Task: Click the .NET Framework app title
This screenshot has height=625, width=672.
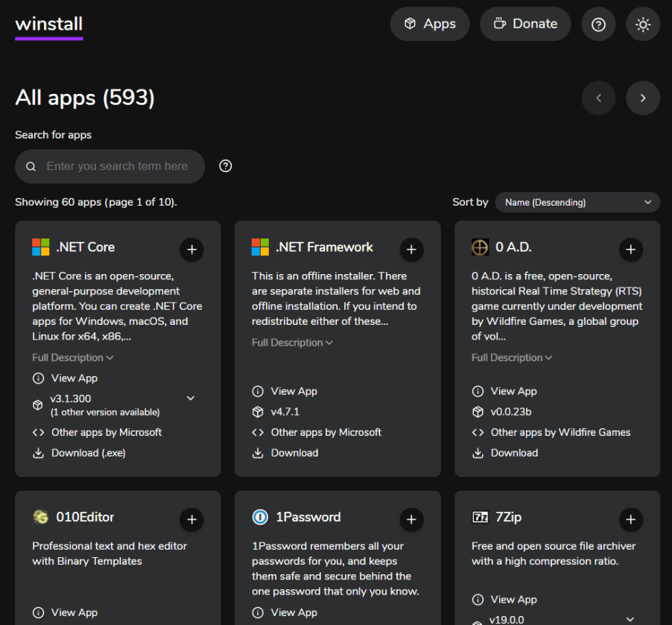Action: 324,247
